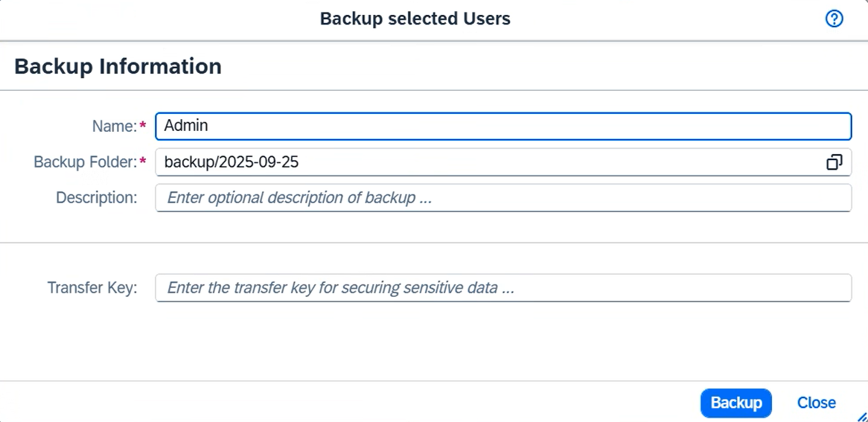Click the required asterisk beside Name

tap(143, 127)
